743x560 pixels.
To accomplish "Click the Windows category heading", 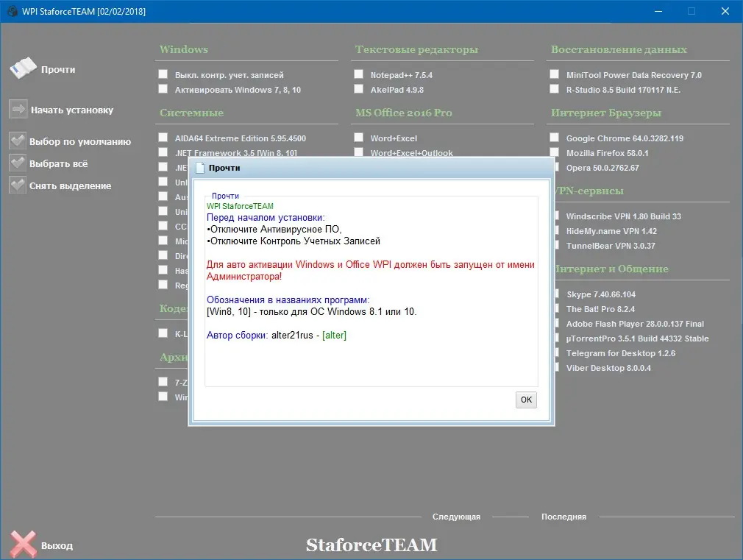I will [184, 49].
